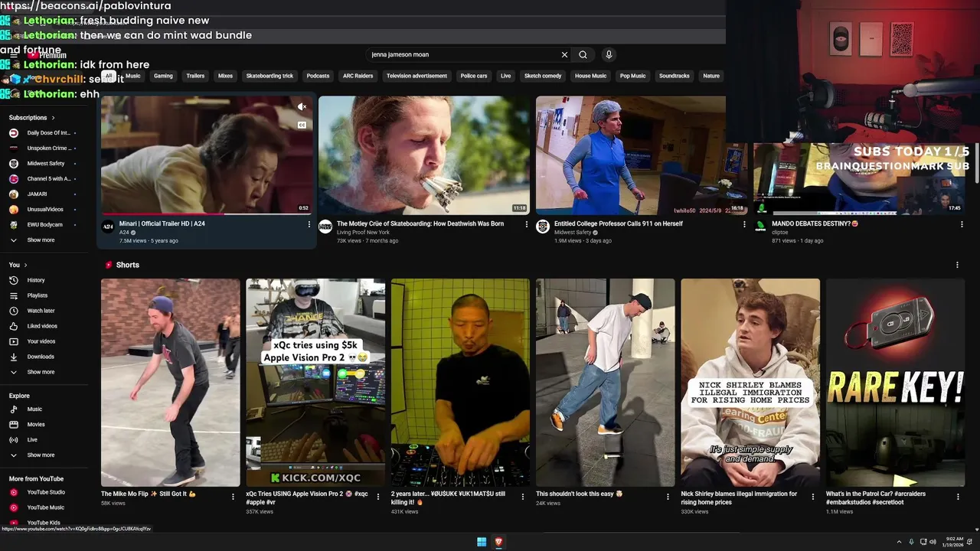Select the Police cars filter chip
This screenshot has height=551, width=980.
pos(473,76)
